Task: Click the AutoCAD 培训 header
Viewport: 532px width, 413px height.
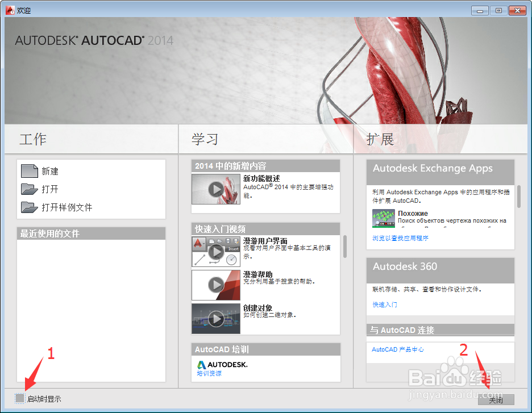Action: click(265, 349)
